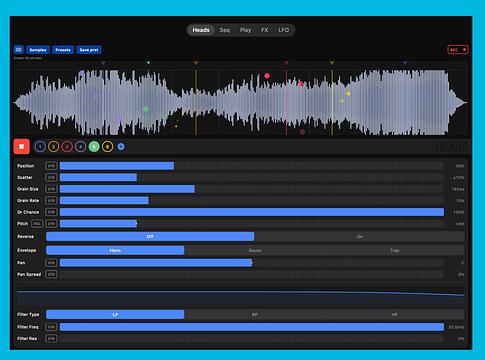Click the Position slider bar

pos(252,166)
